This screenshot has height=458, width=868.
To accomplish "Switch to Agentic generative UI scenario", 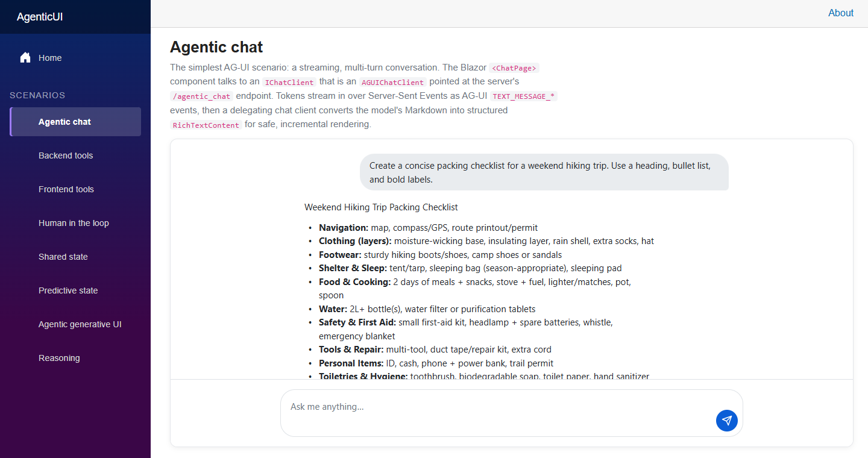I will (75, 324).
